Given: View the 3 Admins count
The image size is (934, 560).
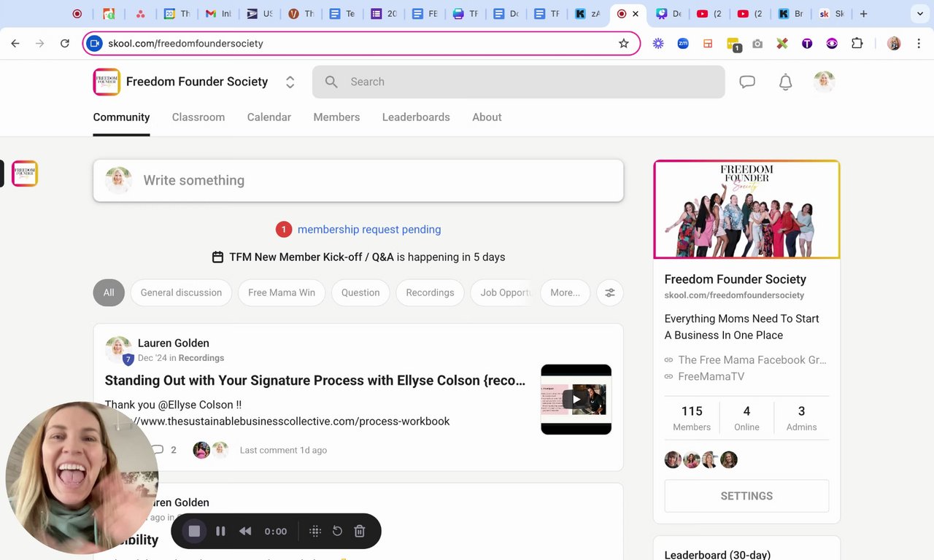Looking at the screenshot, I should (x=801, y=418).
